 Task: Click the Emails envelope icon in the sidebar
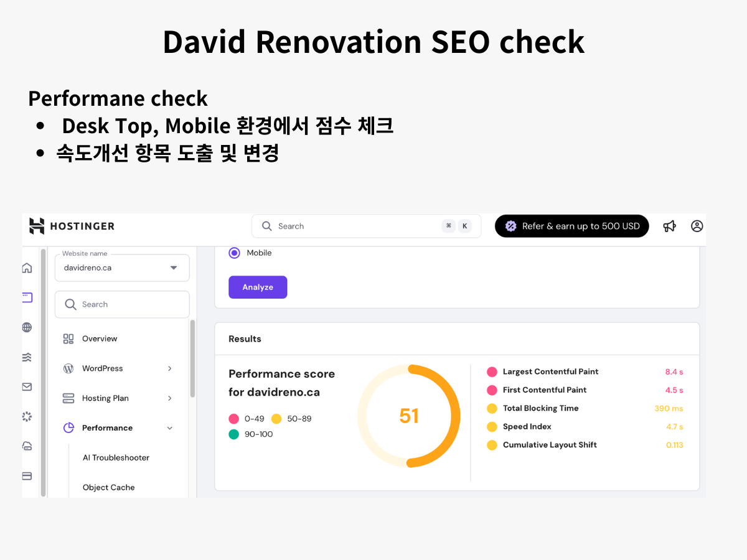coord(26,386)
